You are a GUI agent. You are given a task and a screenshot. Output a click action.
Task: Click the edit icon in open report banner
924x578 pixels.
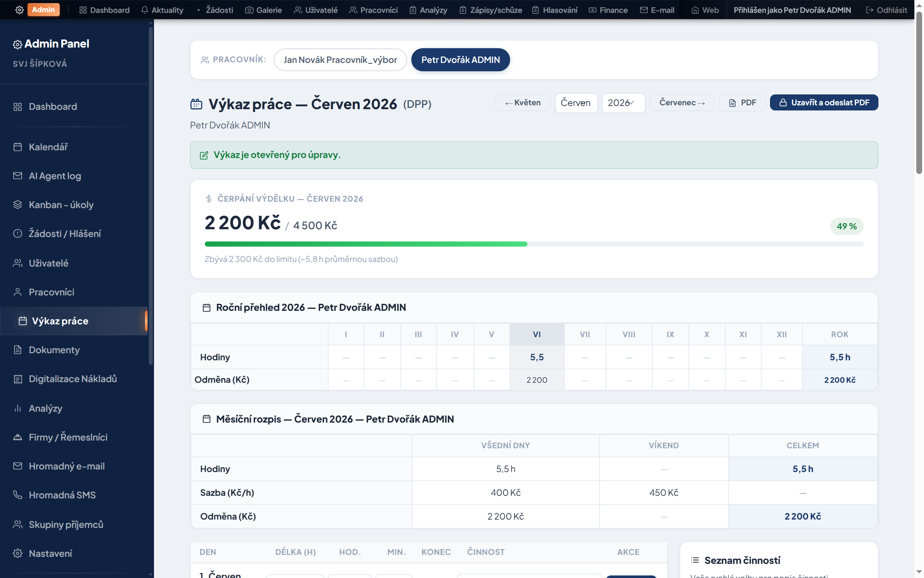pyautogui.click(x=204, y=155)
